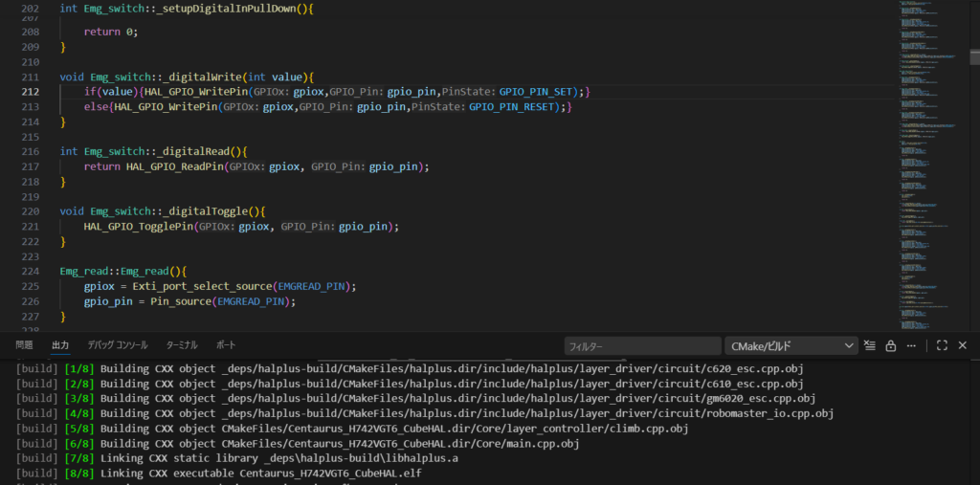
Task: Switch to the 問題 tab
Action: click(24, 345)
